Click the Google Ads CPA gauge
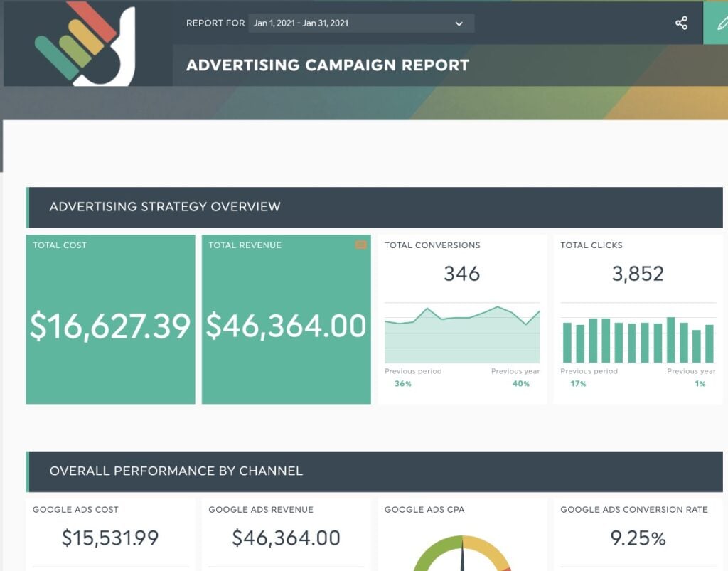This screenshot has width=728, height=571. point(461,558)
